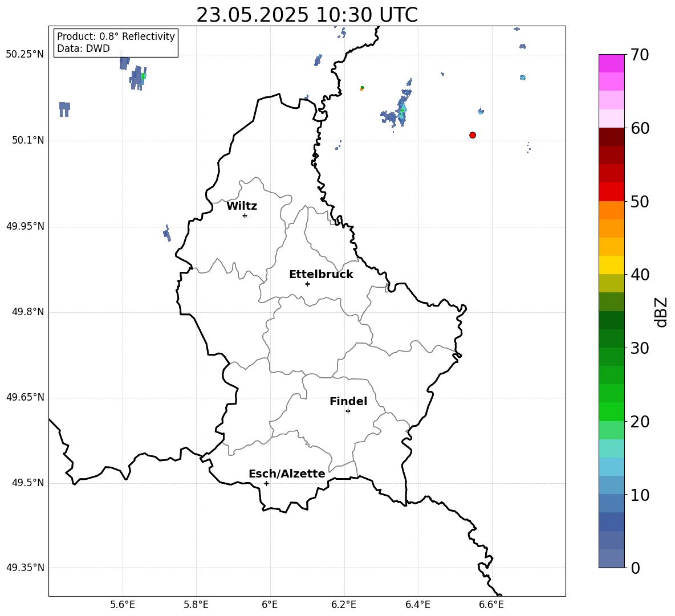Click the 70 tick on colorbar
675x616 pixels.
[x=640, y=55]
